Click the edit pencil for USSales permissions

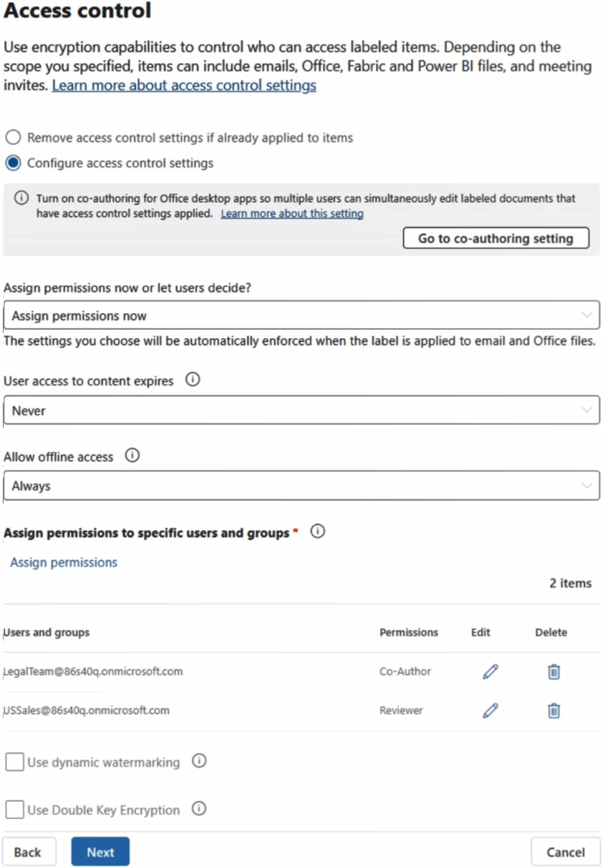(x=490, y=711)
